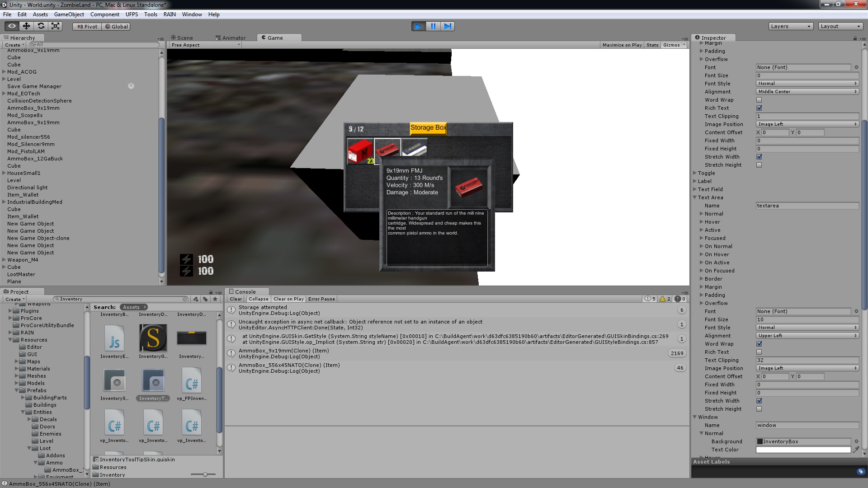Filter project search by type
The image size is (868, 488).
point(196,299)
